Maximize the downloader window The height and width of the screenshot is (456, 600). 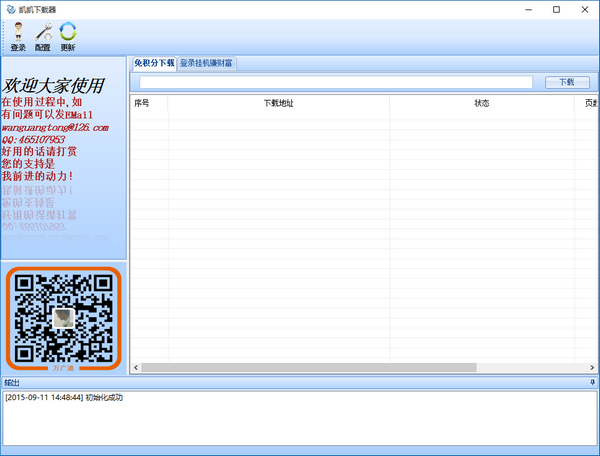tap(556, 10)
